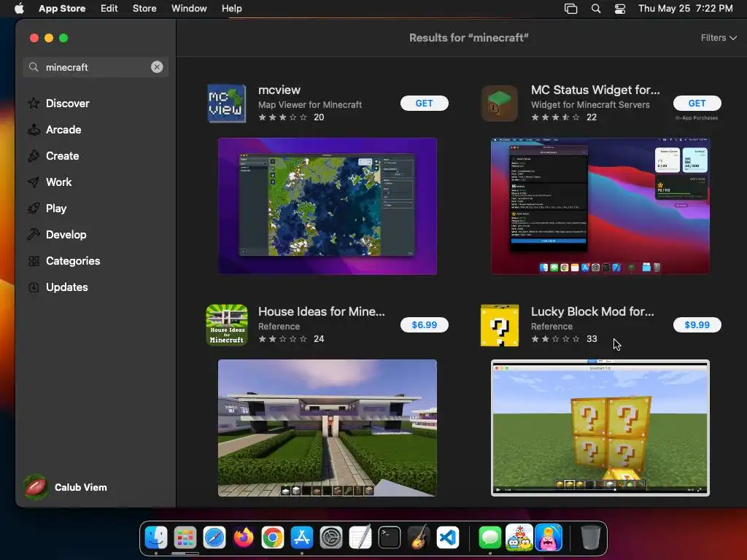Image resolution: width=747 pixels, height=560 pixels.
Task: Open System Settings from the Dock
Action: (331, 538)
